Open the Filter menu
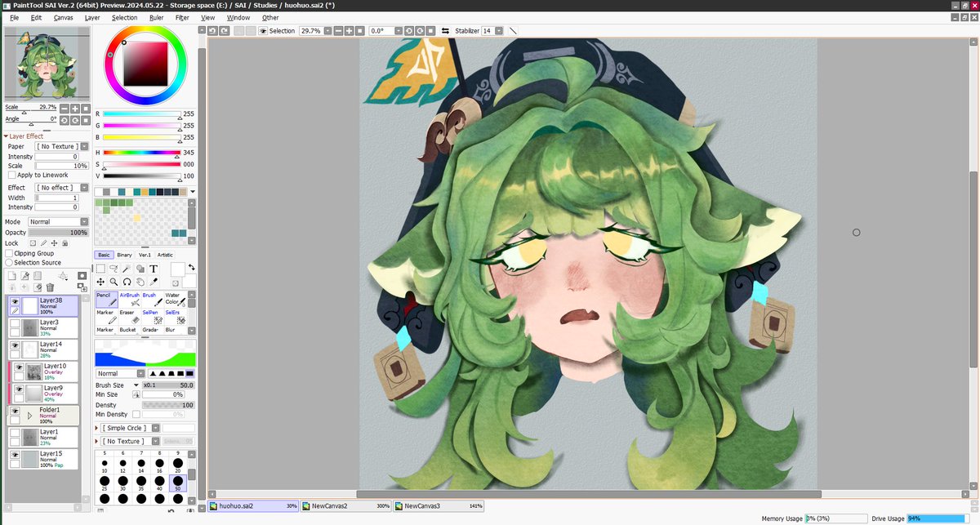The image size is (980, 525). pos(182,17)
